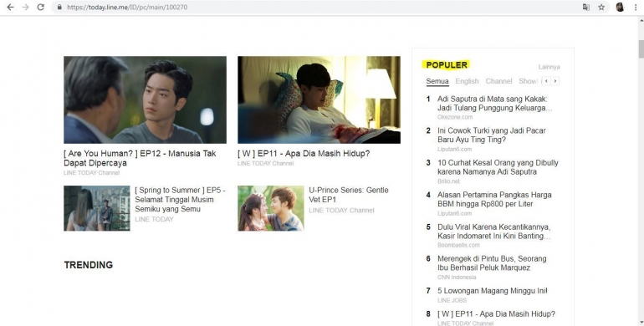This screenshot has height=326, width=644.
Task: Open the Spring to Summer EP5 thumbnail
Action: coord(97,208)
